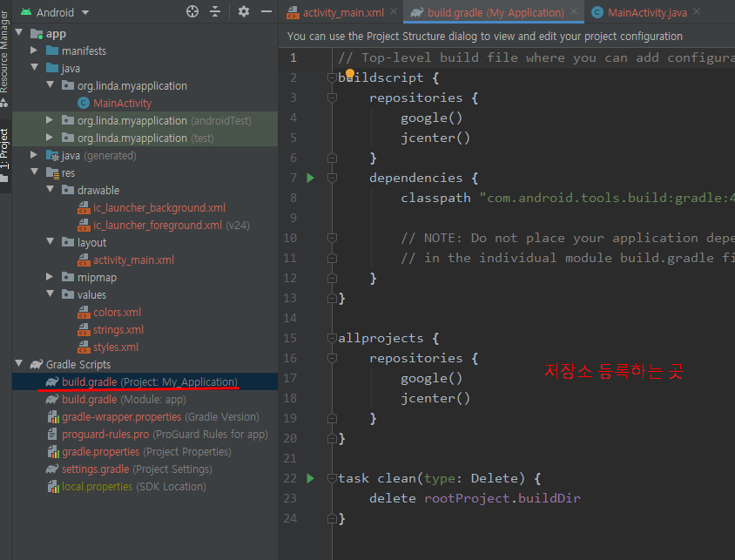Click the yellow intention lightbulb icon
Viewport: 735px width, 560px height.
tap(350, 73)
